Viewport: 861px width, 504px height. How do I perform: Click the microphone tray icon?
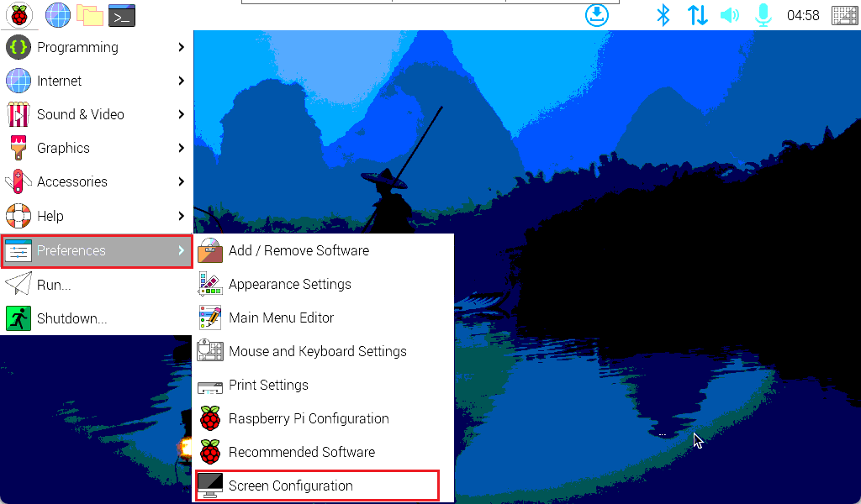click(763, 14)
